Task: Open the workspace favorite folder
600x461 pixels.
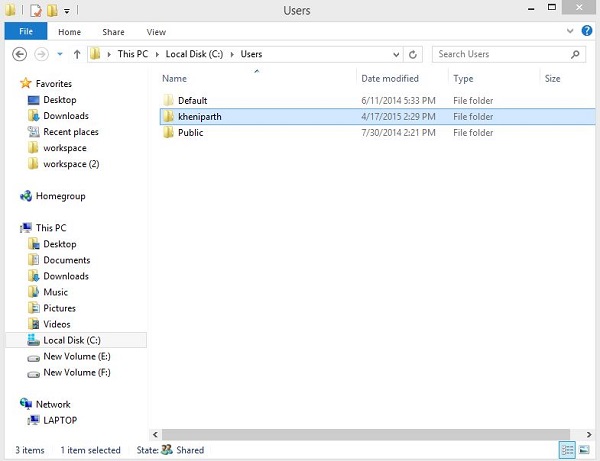Action: point(65,148)
